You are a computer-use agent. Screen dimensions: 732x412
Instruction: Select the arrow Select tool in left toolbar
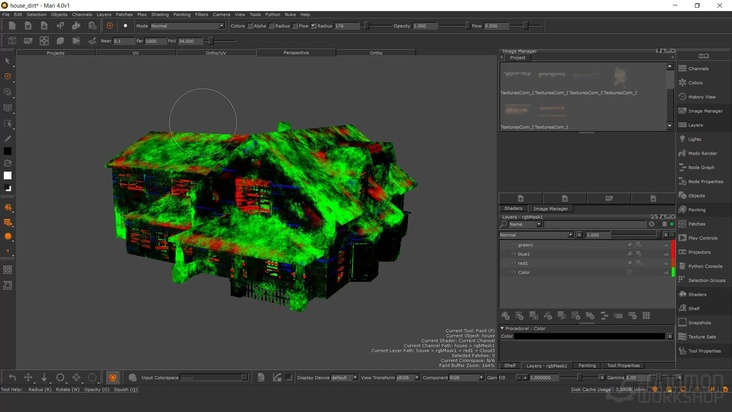pyautogui.click(x=7, y=61)
